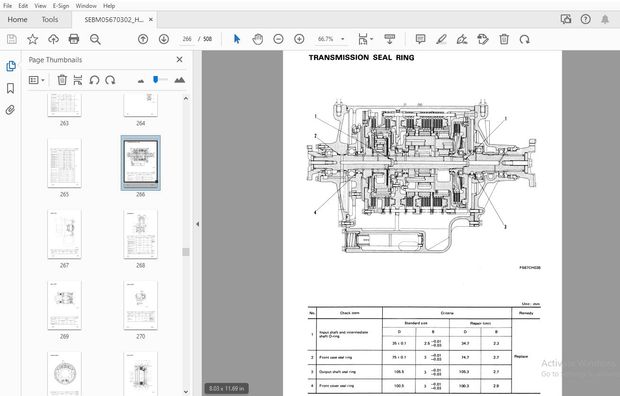Screen dimensions: 620x396
Task: Rotate the selected thumbnail counterclockwise
Action: (94, 80)
